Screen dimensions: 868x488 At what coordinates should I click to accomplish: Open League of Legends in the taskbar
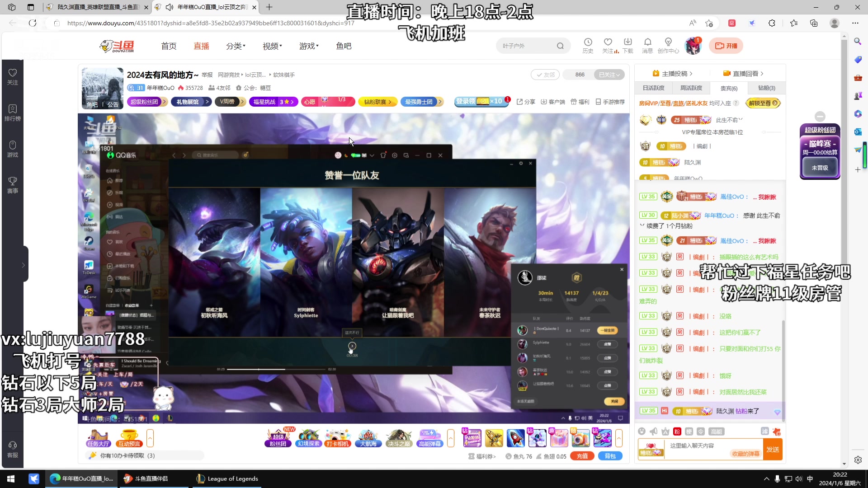(x=227, y=479)
